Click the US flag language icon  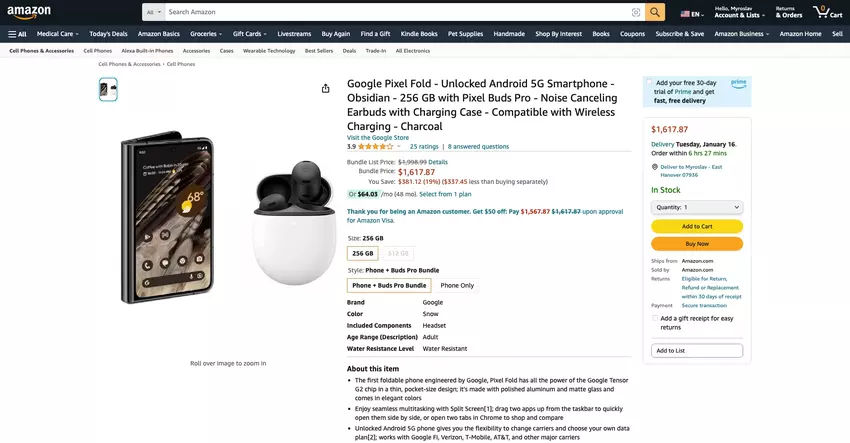(686, 14)
